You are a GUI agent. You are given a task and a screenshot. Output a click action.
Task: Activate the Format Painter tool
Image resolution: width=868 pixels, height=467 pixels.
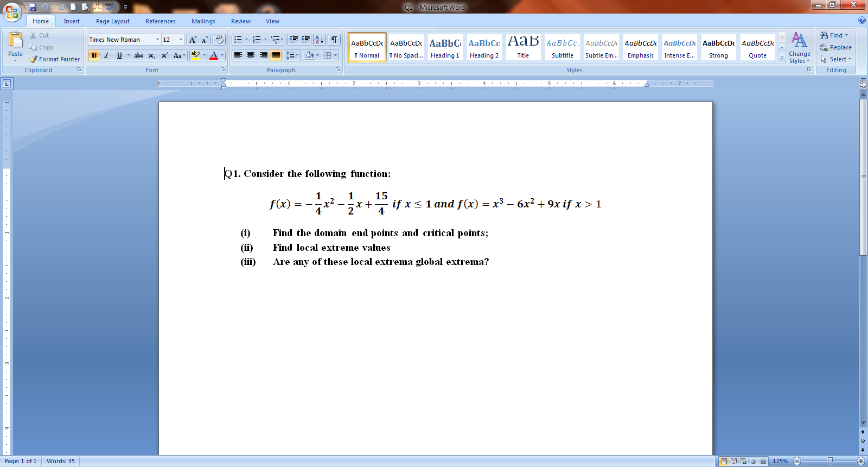click(x=54, y=59)
